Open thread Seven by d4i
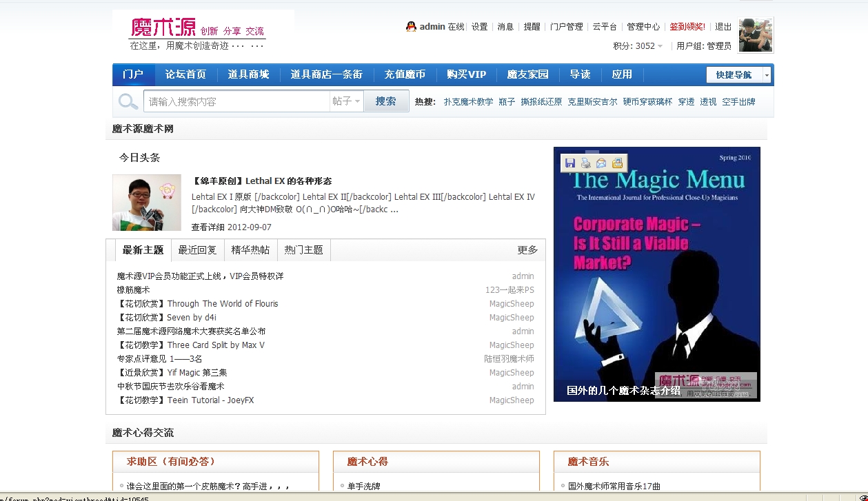The image size is (868, 501). (166, 318)
